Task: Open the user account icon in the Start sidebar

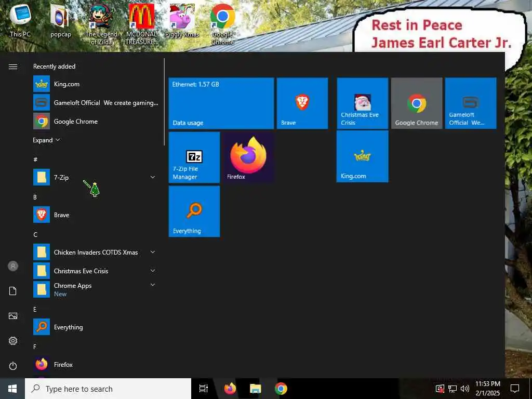Action: click(x=13, y=266)
